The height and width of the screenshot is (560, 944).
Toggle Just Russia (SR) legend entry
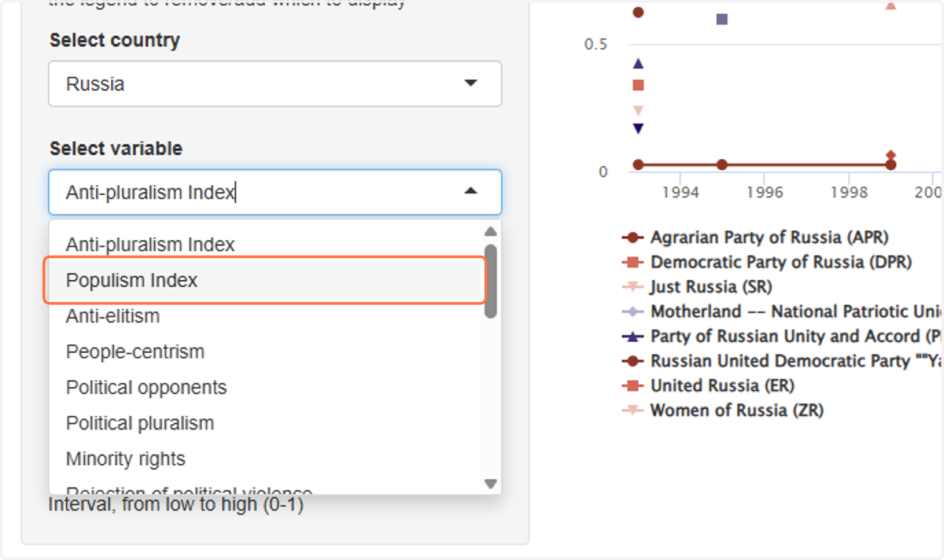(x=697, y=286)
